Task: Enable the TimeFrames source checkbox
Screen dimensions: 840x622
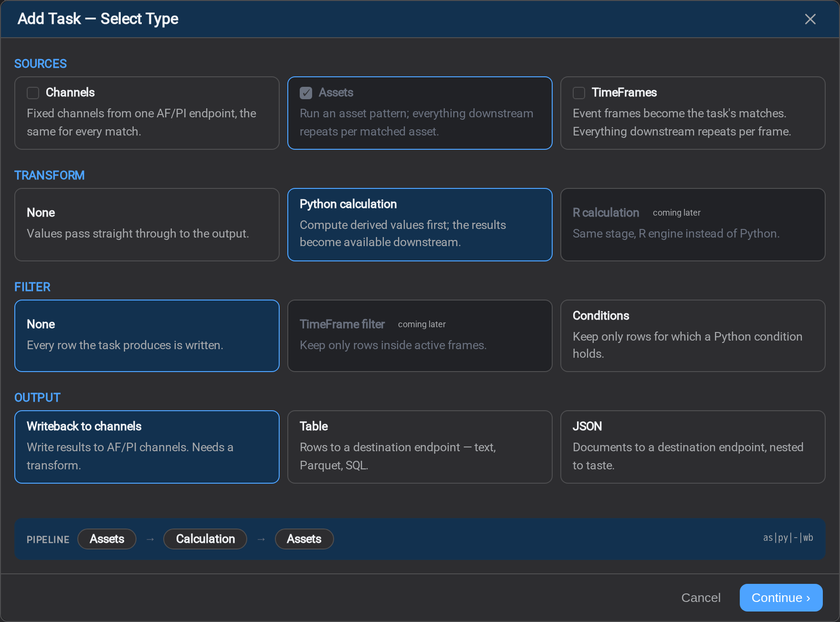Action: [579, 93]
